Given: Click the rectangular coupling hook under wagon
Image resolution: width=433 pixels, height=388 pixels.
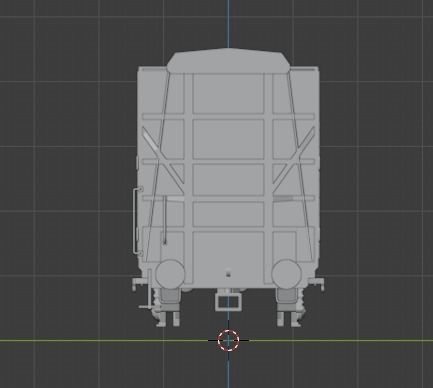Looking at the screenshot, I should [228, 301].
